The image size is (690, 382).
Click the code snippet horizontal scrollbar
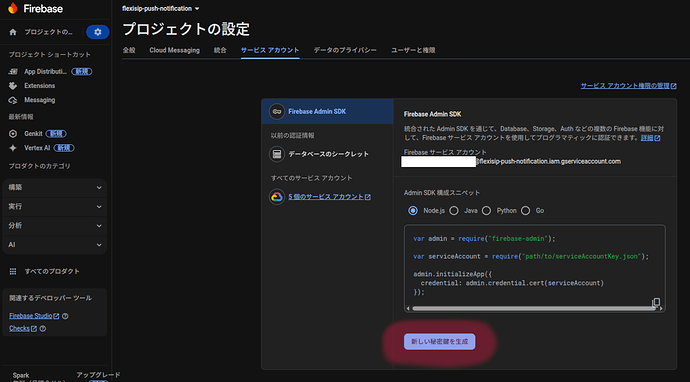(x=533, y=309)
